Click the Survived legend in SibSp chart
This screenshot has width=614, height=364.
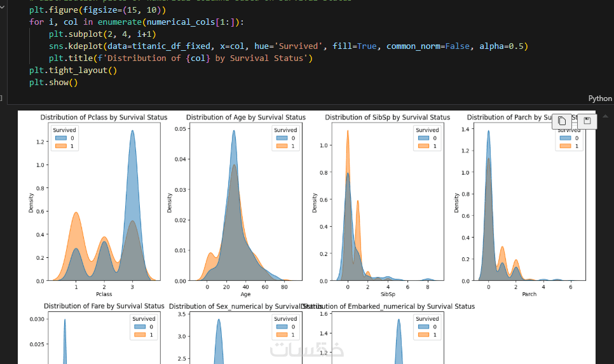427,138
